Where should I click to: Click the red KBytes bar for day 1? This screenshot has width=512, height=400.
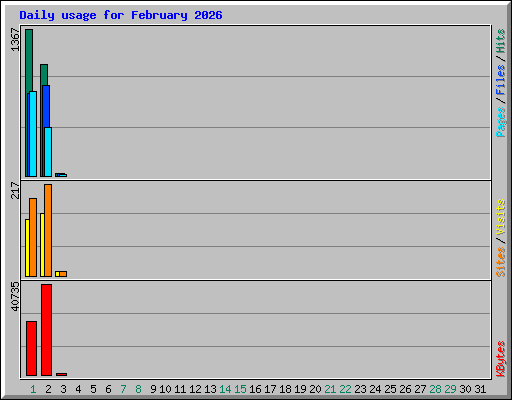point(31,348)
